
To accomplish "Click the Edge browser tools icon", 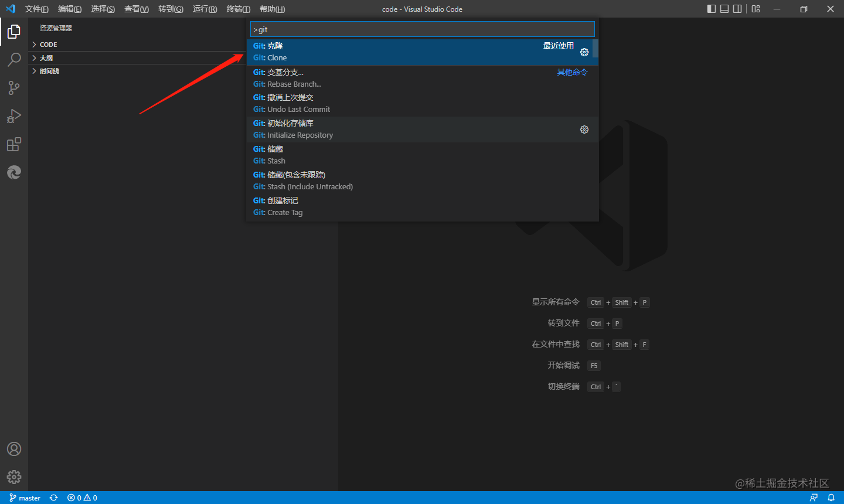I will [14, 172].
